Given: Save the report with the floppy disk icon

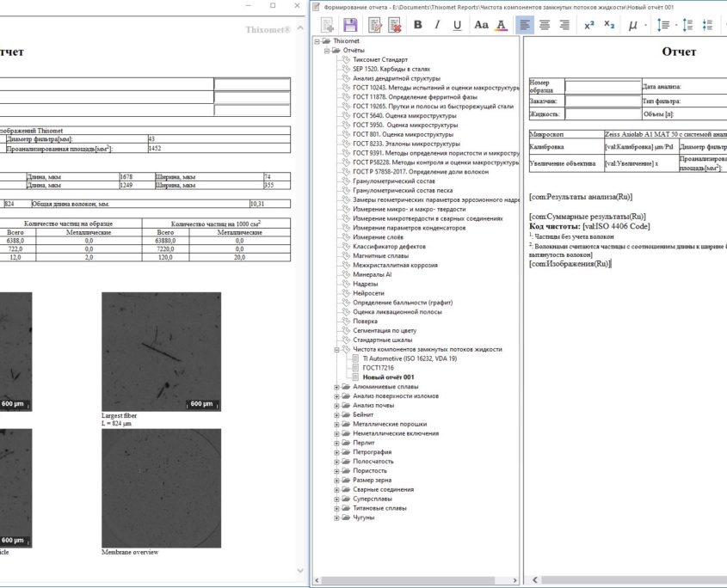Looking at the screenshot, I should tap(350, 25).
